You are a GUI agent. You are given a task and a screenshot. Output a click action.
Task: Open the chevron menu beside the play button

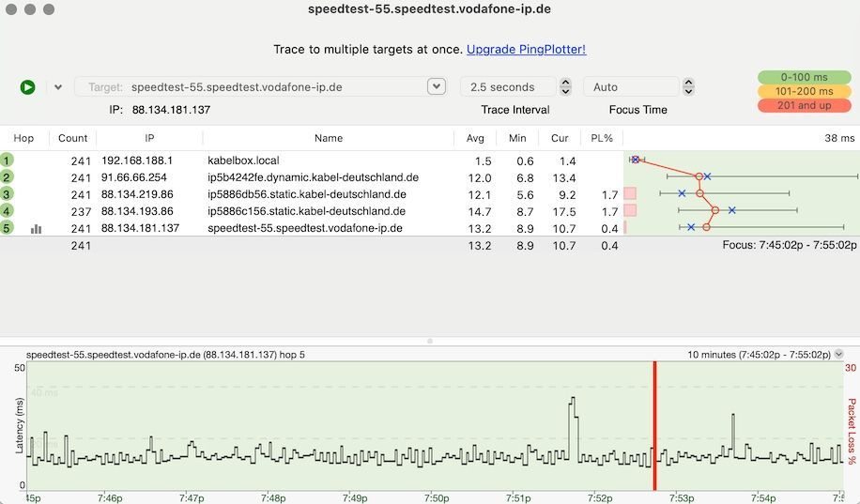click(58, 87)
